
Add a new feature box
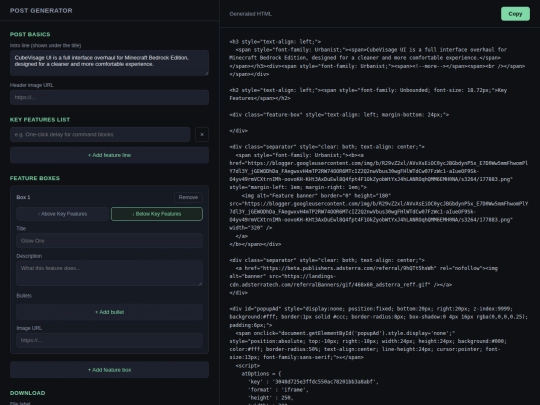click(x=109, y=370)
